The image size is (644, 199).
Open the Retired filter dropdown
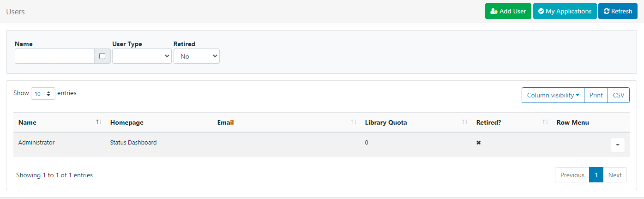tap(196, 56)
